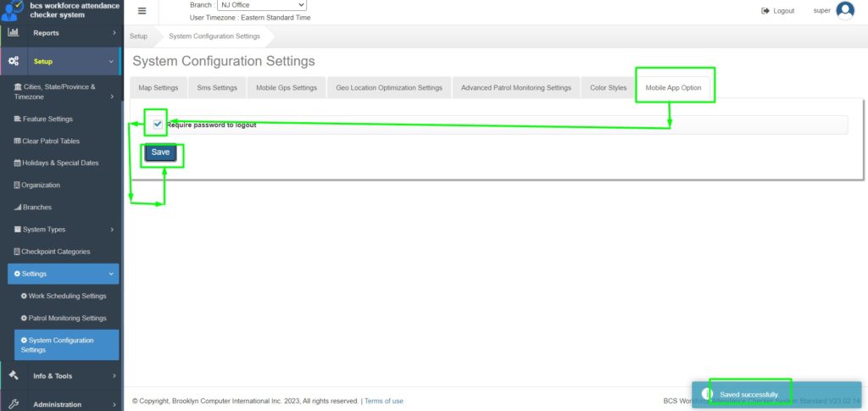
Task: Expand the Reports menu section
Action: 114,33
